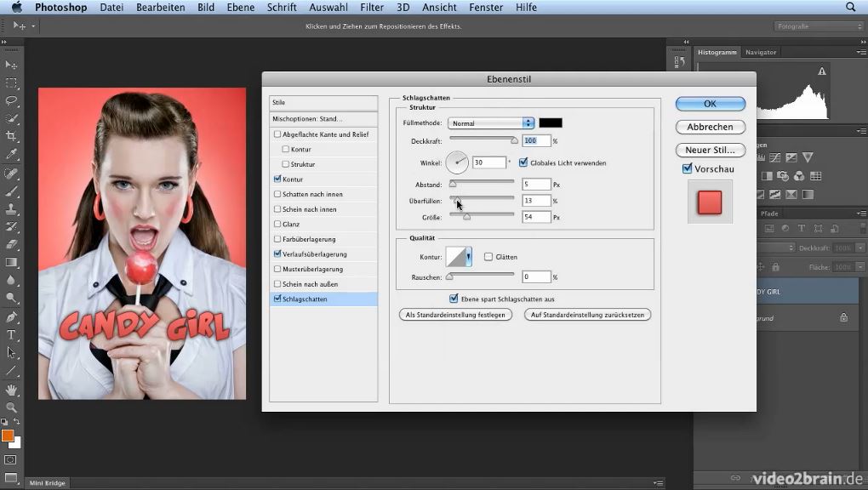Image resolution: width=868 pixels, height=490 pixels.
Task: Open the Mini Bridge panel menu
Action: (x=658, y=483)
